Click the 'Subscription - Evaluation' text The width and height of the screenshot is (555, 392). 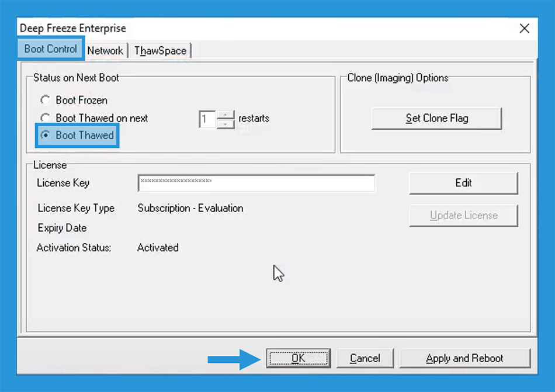tap(190, 208)
